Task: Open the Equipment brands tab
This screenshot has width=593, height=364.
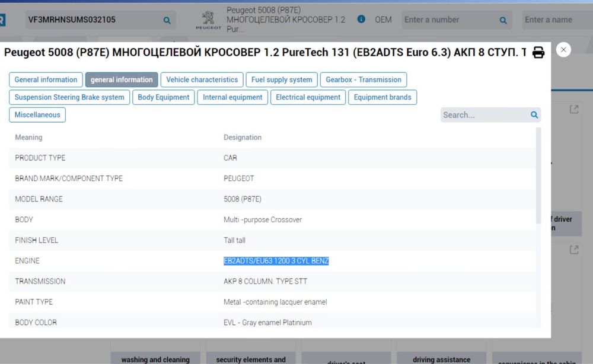Action: tap(382, 97)
